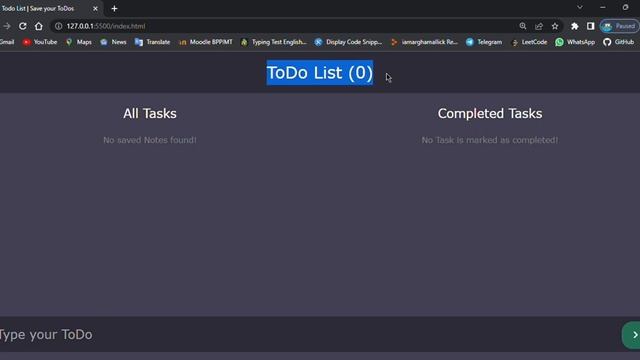Click the Completed Tasks heading
640x360 pixels.
(x=490, y=113)
